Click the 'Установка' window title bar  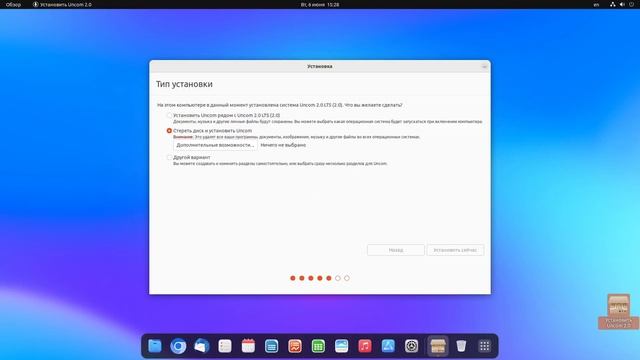320,66
